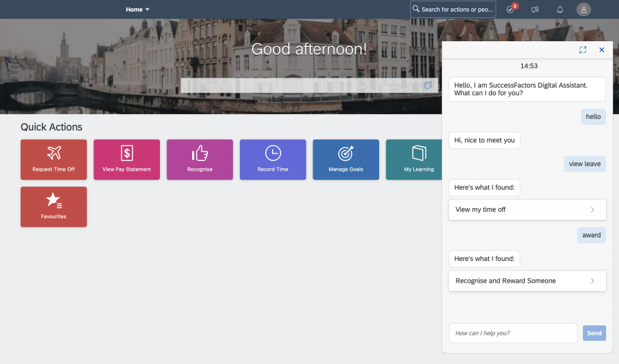Click chevron on Recognise and Reward Someone
This screenshot has height=364, width=619.
coord(592,281)
